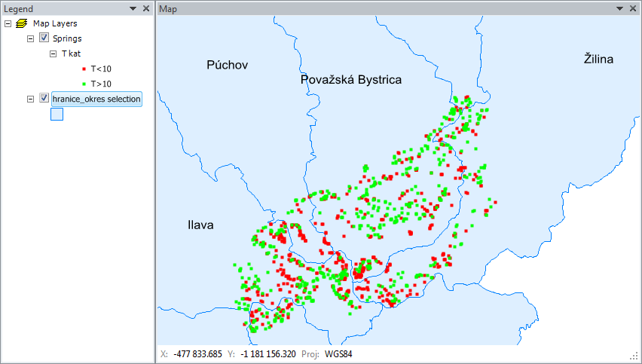This screenshot has height=364, width=642.
Task: Click the light blue polygon fill swatch
Action: [x=57, y=115]
